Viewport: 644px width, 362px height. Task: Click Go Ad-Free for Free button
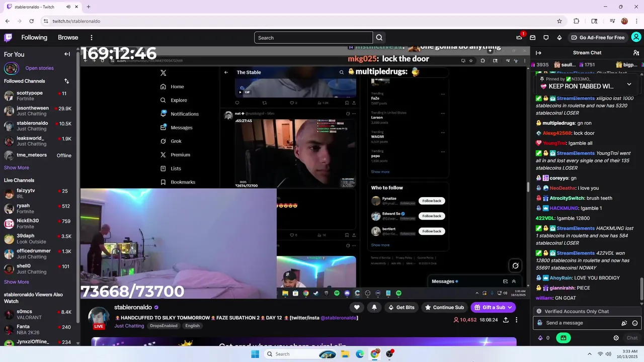(x=597, y=38)
